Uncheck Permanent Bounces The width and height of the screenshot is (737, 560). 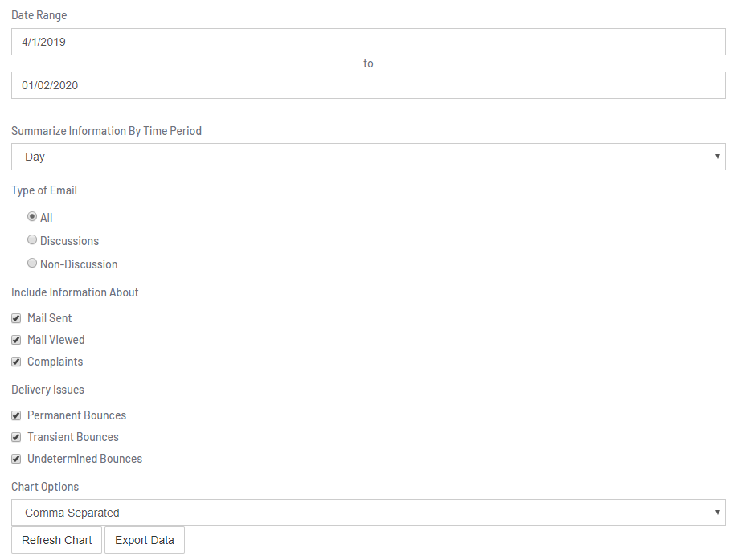[x=16, y=415]
